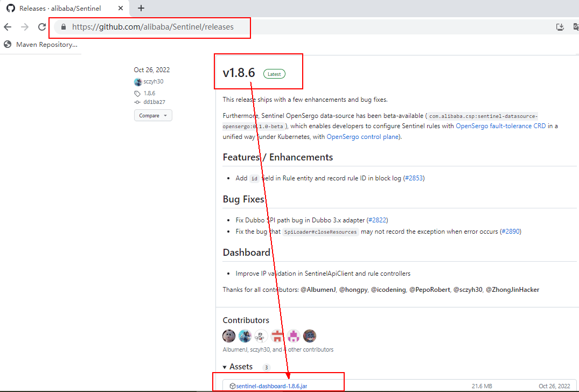
Task: Collapse the Assets section
Action: click(x=225, y=367)
